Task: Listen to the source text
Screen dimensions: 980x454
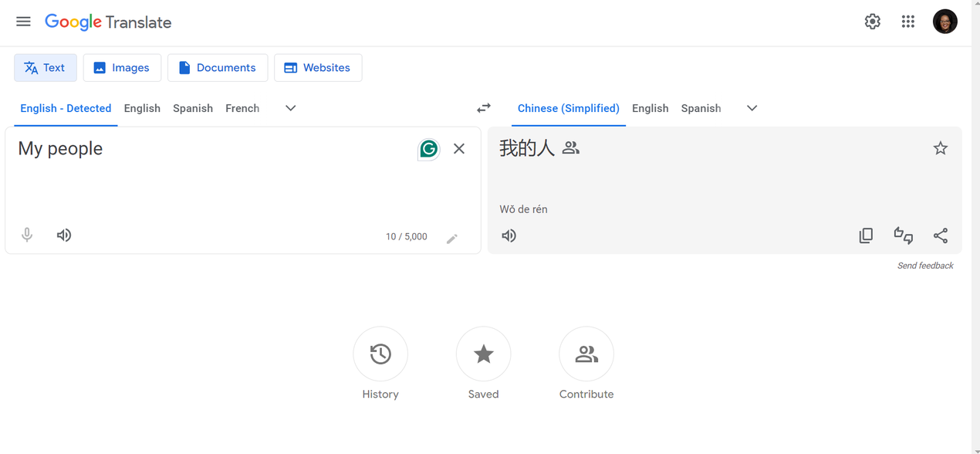Action: (64, 235)
